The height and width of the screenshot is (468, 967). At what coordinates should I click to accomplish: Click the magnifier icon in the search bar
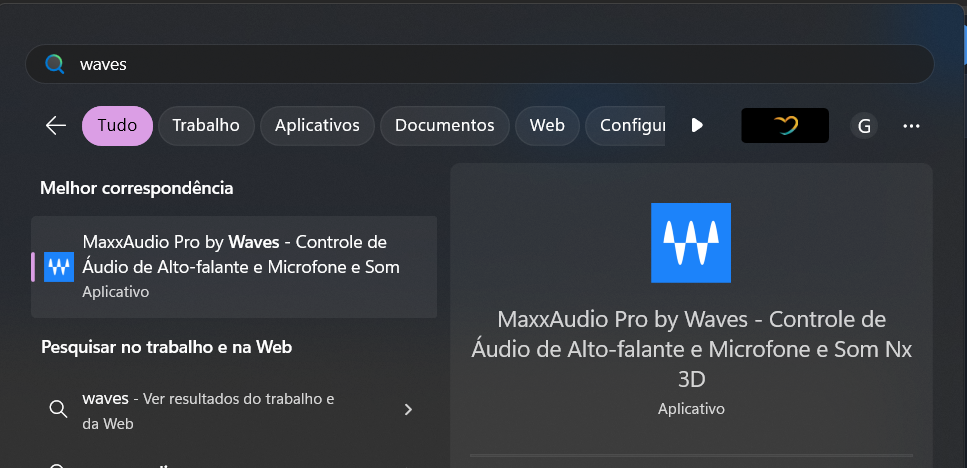click(54, 64)
